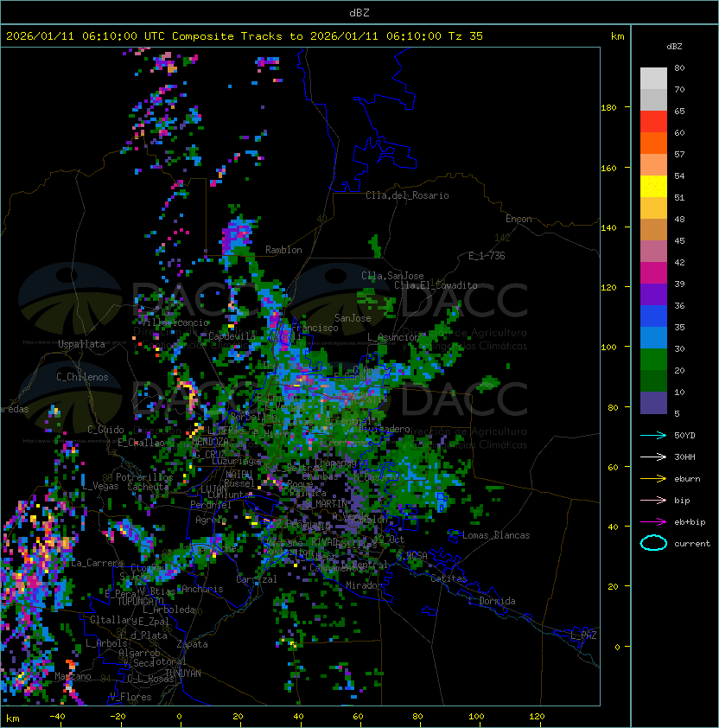
Task: Pick the bright yellow 51–54 dBZ swatch
Action: (653, 187)
